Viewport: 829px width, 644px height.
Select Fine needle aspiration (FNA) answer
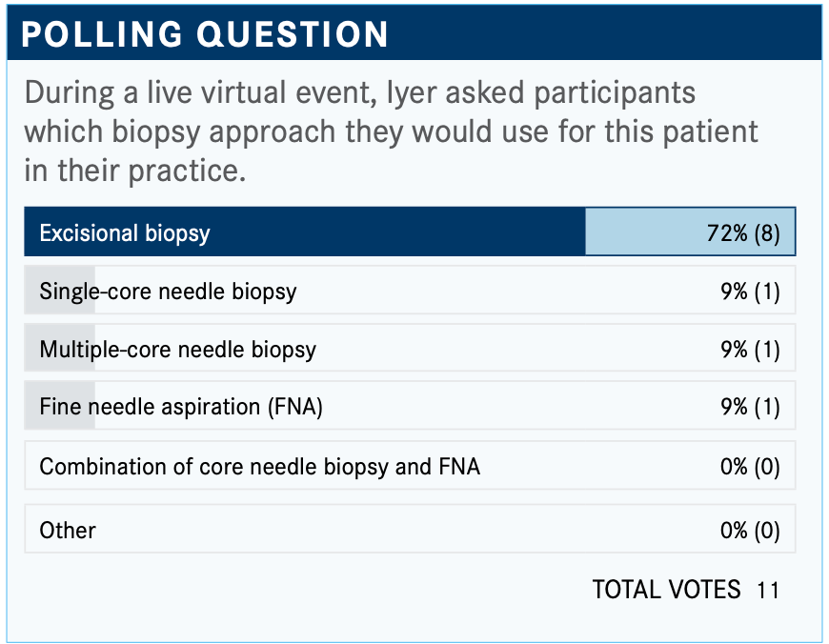point(181,408)
